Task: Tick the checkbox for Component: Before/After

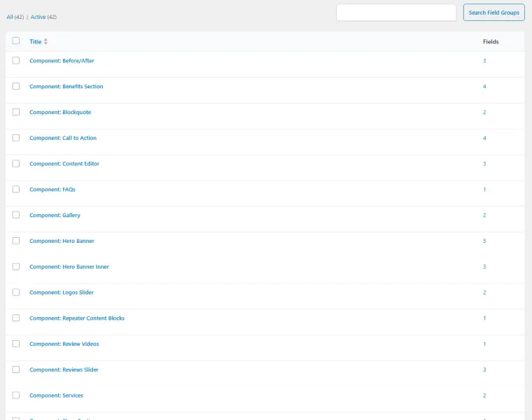Action: click(16, 61)
